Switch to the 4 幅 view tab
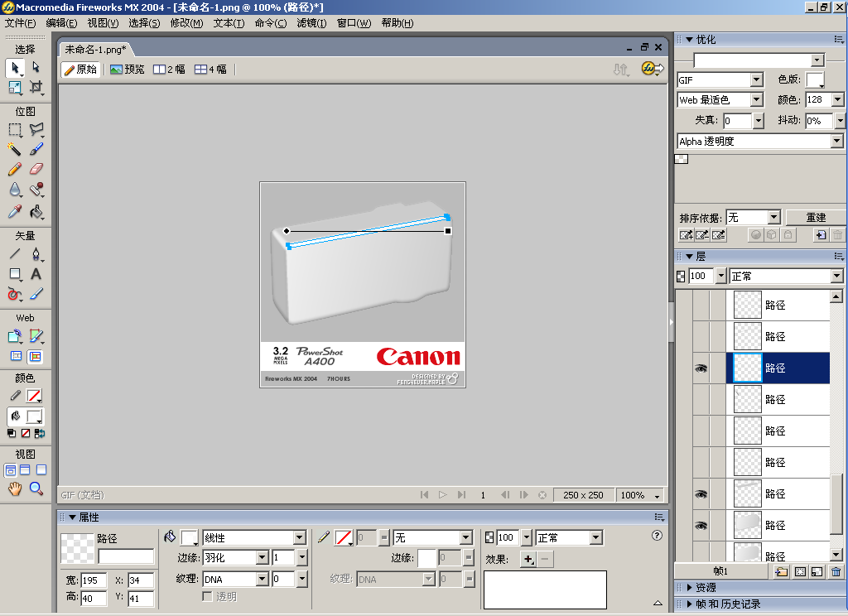 pos(211,70)
